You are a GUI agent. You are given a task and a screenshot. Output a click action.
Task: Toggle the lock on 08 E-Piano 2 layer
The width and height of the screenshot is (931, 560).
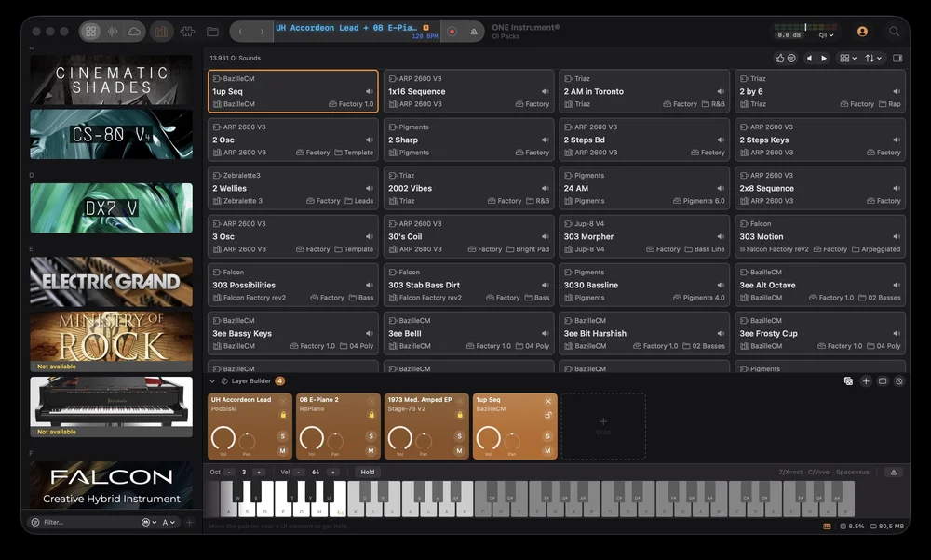click(x=371, y=415)
